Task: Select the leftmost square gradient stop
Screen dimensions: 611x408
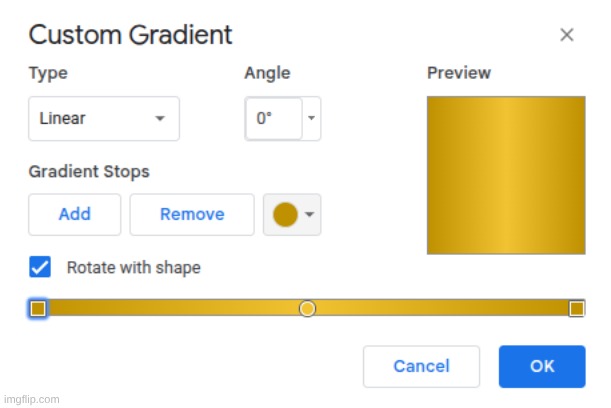Action: click(x=38, y=308)
